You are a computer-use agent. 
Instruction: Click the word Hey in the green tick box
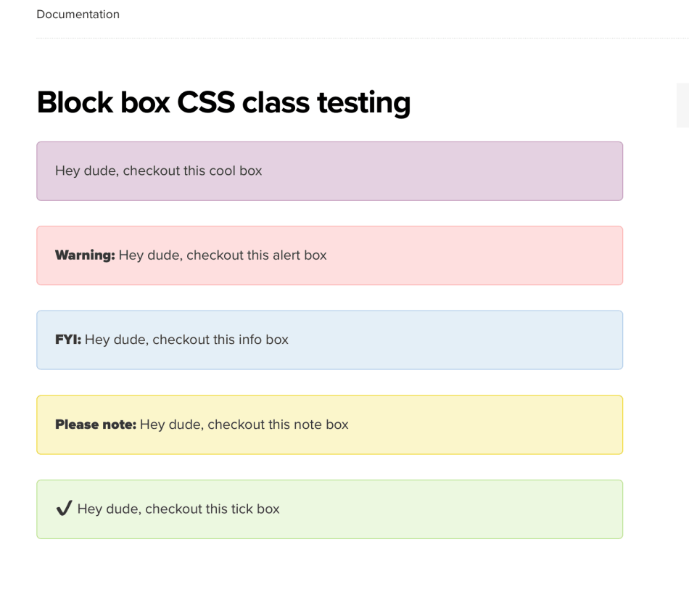click(x=89, y=509)
